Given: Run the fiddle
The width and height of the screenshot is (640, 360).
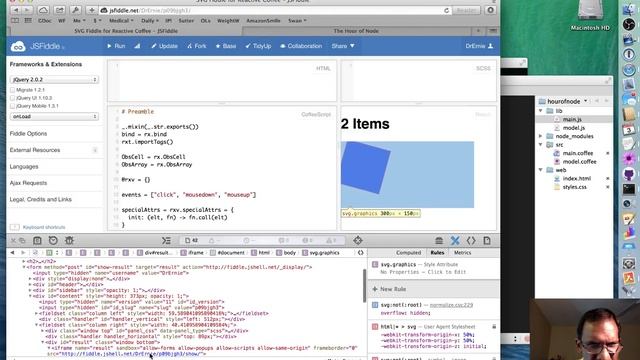Looking at the screenshot, I should tap(116, 46).
